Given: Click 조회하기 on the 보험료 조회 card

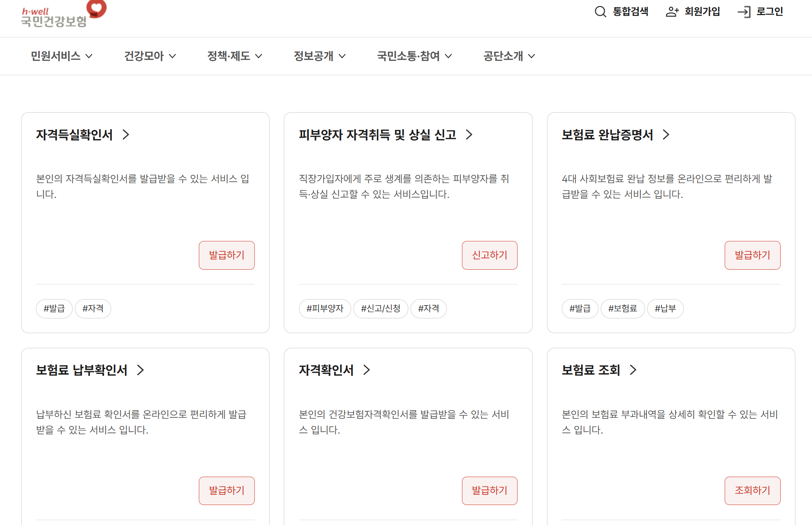Looking at the screenshot, I should click(x=752, y=491).
